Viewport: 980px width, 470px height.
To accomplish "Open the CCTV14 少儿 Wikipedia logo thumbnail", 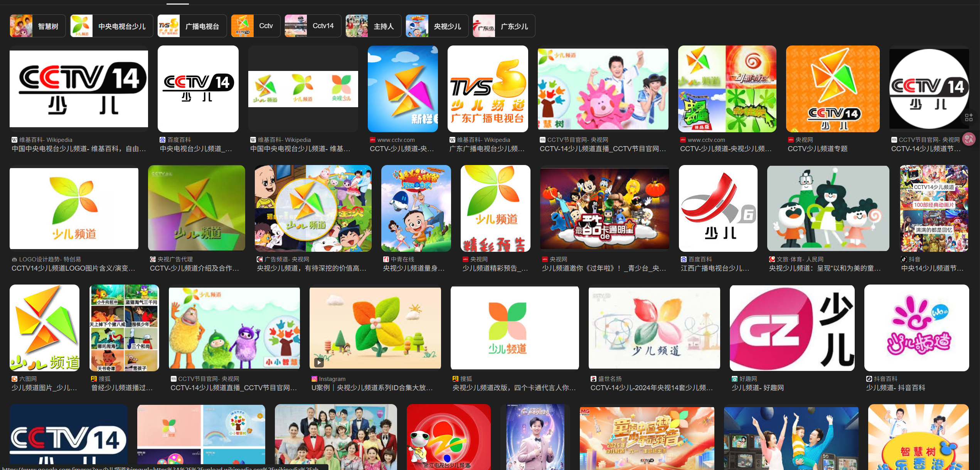I will click(79, 89).
